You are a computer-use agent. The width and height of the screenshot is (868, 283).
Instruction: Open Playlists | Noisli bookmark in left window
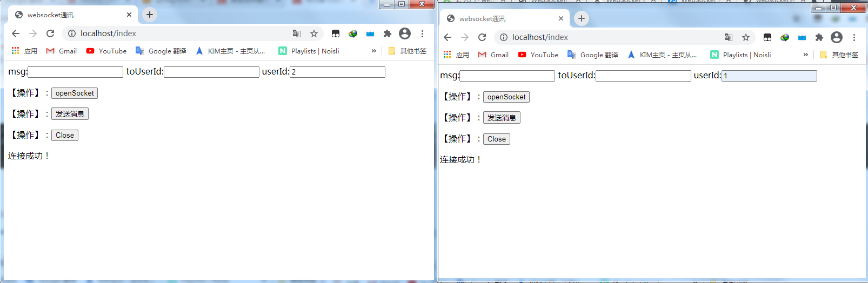pos(309,51)
